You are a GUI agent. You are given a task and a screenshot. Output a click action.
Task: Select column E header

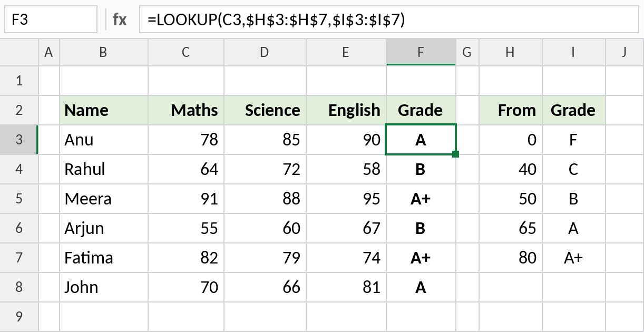pos(346,52)
